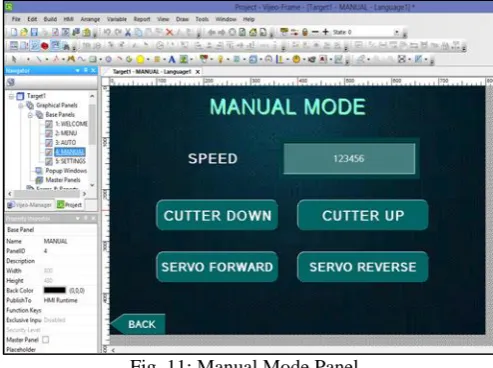This screenshot has height=368, width=493.
Task: Click the Navigator tree scroll-down arrow
Action: point(92,185)
